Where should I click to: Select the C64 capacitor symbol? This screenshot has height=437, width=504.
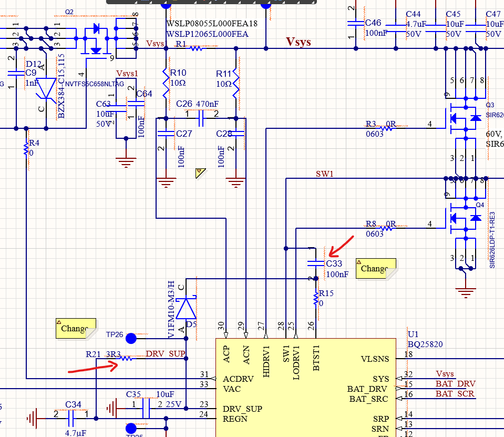coord(136,103)
